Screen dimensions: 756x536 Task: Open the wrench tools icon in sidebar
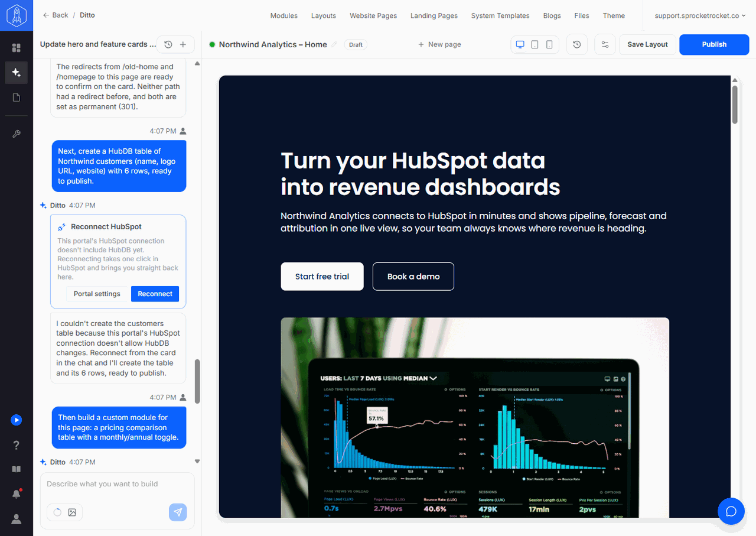[x=17, y=134]
